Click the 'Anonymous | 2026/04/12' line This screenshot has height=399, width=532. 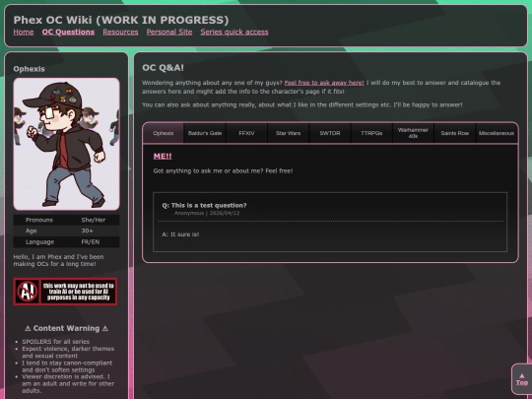pyautogui.click(x=207, y=213)
